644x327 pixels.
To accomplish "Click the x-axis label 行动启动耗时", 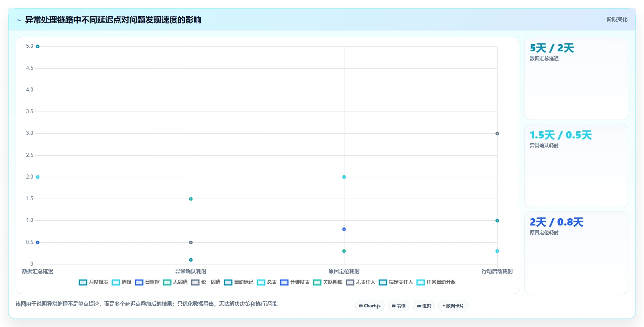I will coord(497,272).
